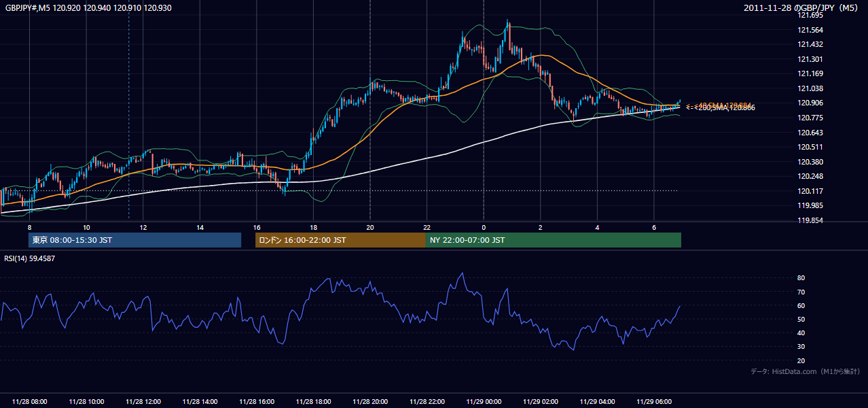Click hour tick 18 under the price chart
The width and height of the screenshot is (868, 408).
click(x=313, y=227)
